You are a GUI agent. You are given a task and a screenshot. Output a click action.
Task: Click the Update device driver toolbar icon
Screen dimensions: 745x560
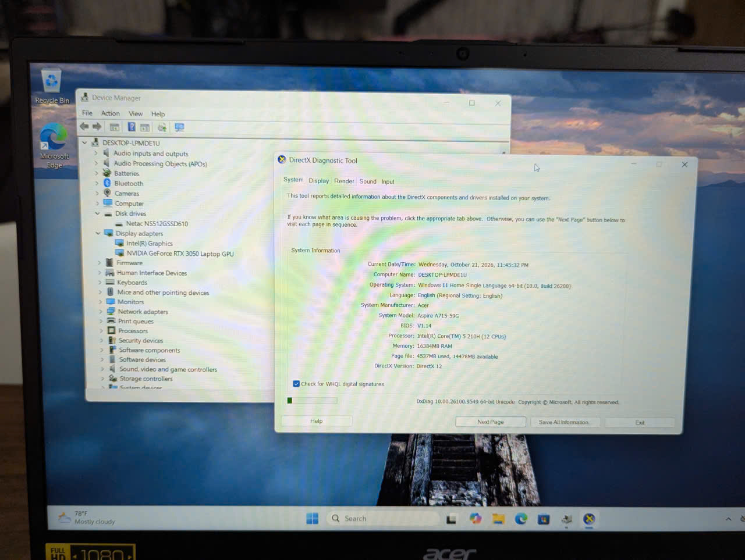(162, 127)
